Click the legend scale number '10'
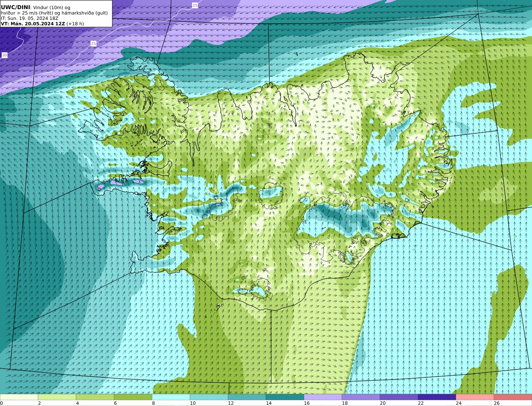The image size is (532, 406). (192, 403)
